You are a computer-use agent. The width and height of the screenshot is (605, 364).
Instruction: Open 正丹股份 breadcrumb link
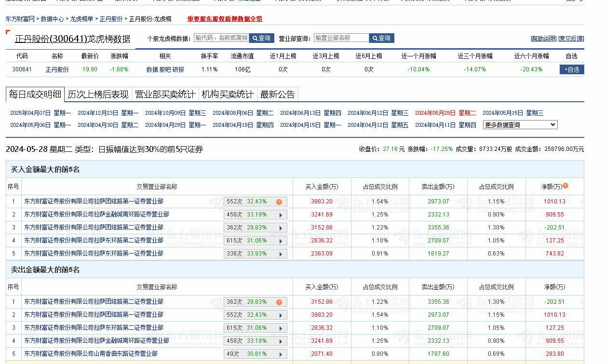coord(111,19)
